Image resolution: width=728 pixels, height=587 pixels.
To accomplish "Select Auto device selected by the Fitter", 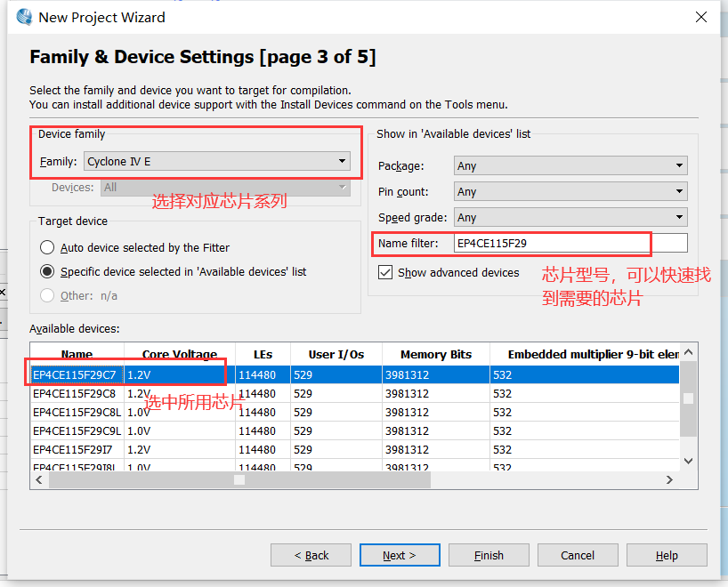I will point(47,247).
